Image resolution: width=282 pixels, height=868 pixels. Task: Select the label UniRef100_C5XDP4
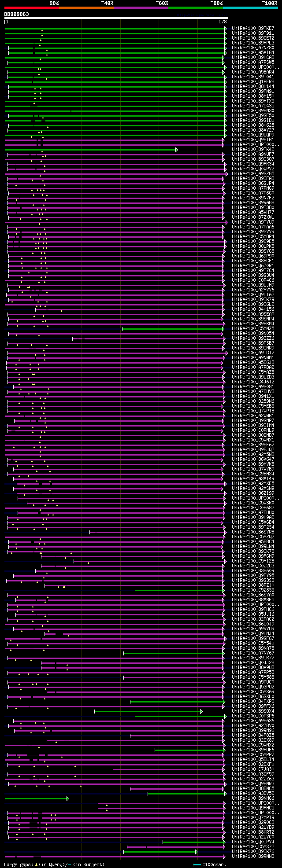253,236
